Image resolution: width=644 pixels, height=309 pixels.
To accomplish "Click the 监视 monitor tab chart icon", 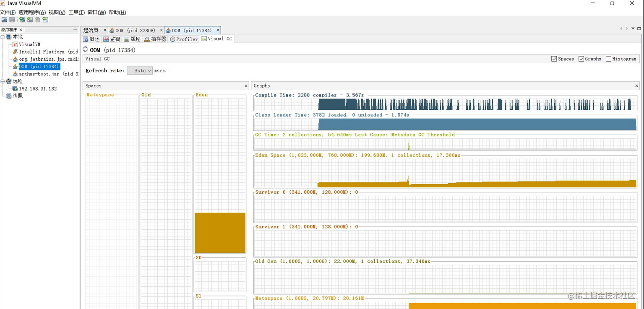I will pos(106,39).
